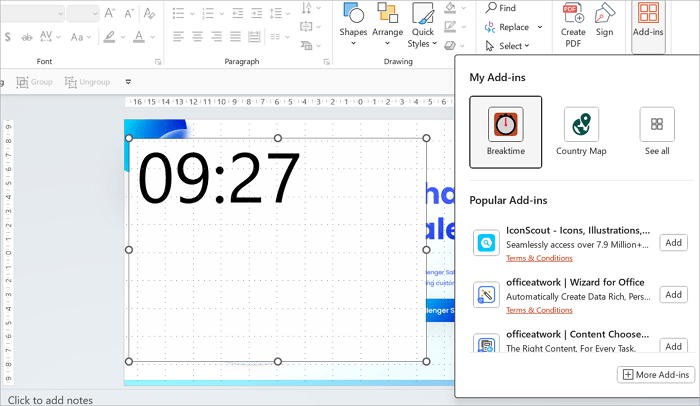Open IconScout Terms & Conditions link
This screenshot has height=406, width=700.
click(x=539, y=258)
